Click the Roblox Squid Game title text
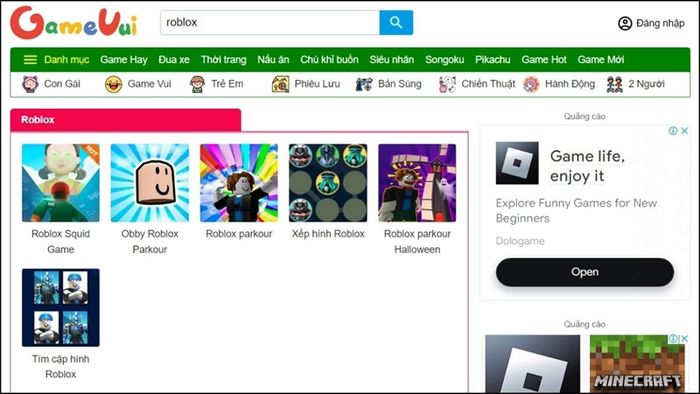Image resolution: width=700 pixels, height=394 pixels. (x=61, y=241)
